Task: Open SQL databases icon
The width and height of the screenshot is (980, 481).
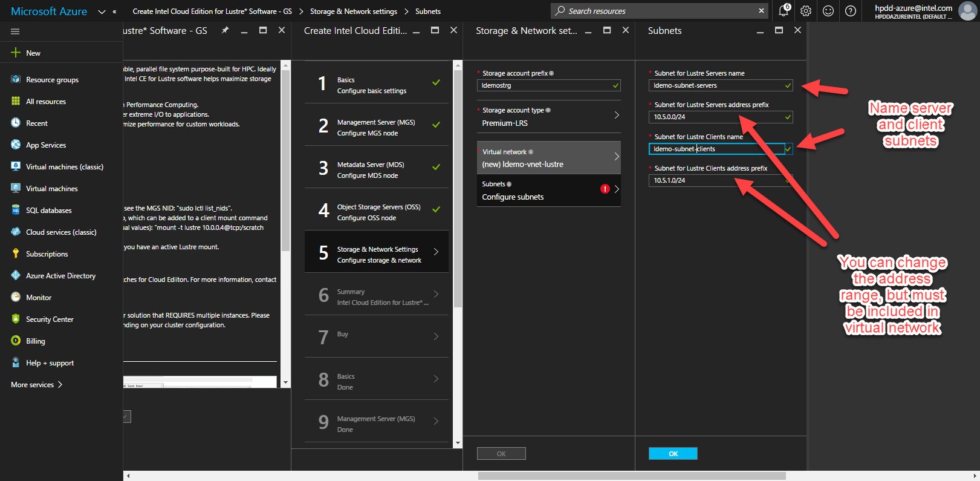Action: tap(16, 210)
